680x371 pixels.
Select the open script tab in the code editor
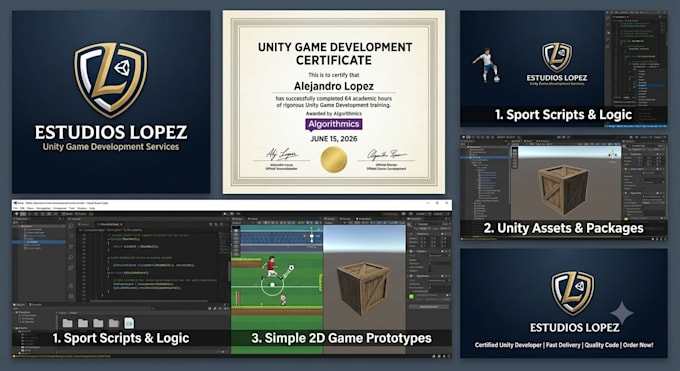coord(109,224)
